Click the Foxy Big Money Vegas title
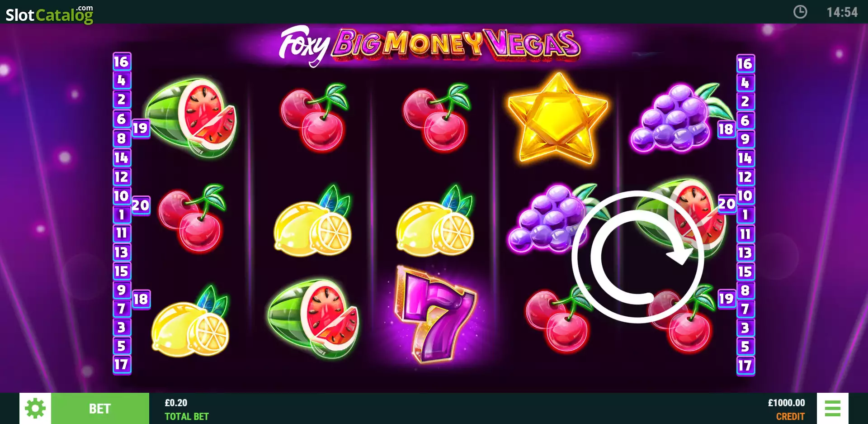Viewport: 868px width, 424px height. (x=429, y=45)
